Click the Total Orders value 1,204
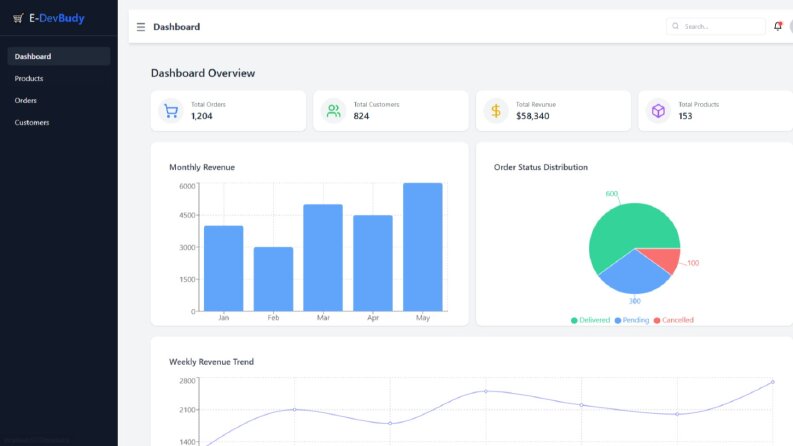 202,116
